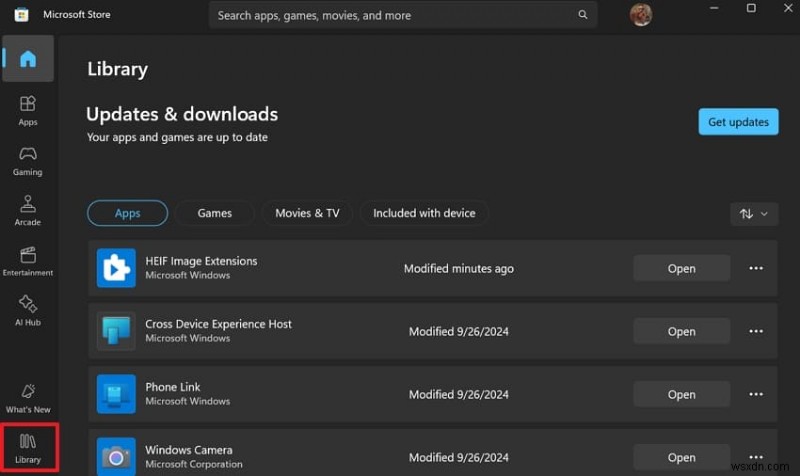Open more options for Phone Link
The height and width of the screenshot is (476, 800).
(756, 394)
